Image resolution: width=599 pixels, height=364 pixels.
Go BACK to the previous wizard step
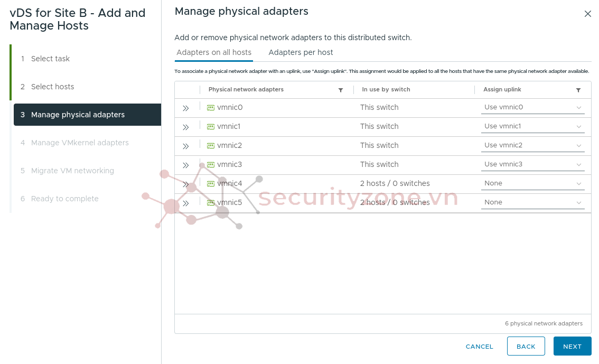(x=526, y=347)
